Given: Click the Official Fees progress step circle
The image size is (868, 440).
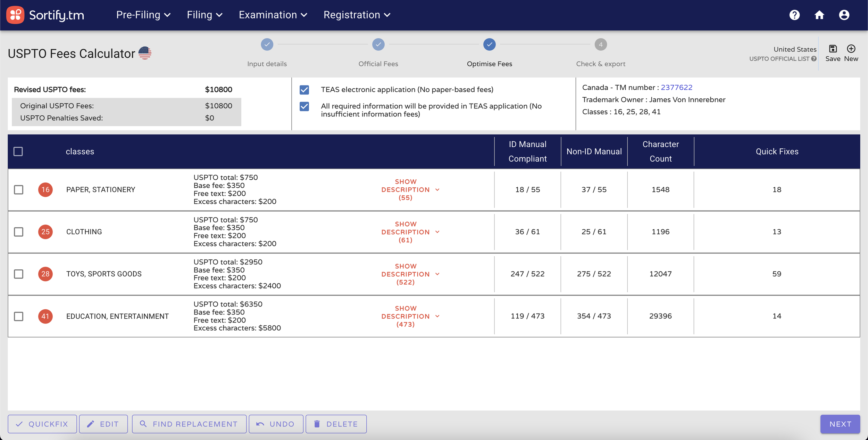Looking at the screenshot, I should 378,44.
